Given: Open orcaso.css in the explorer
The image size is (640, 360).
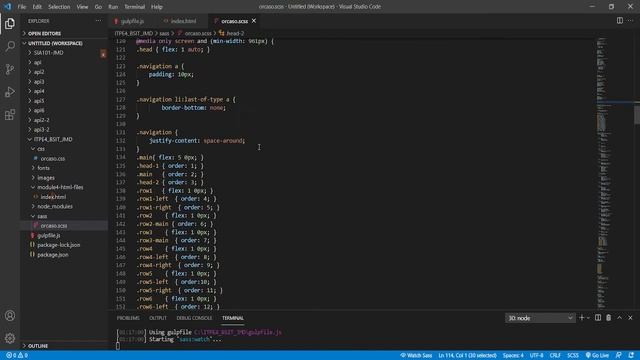Looking at the screenshot, I should (53, 158).
